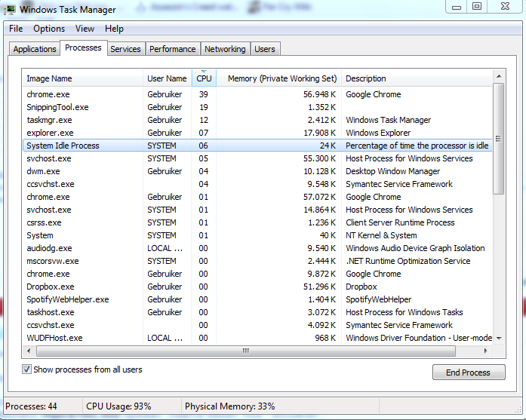Select the System process row
This screenshot has height=420, width=526.
257,235
